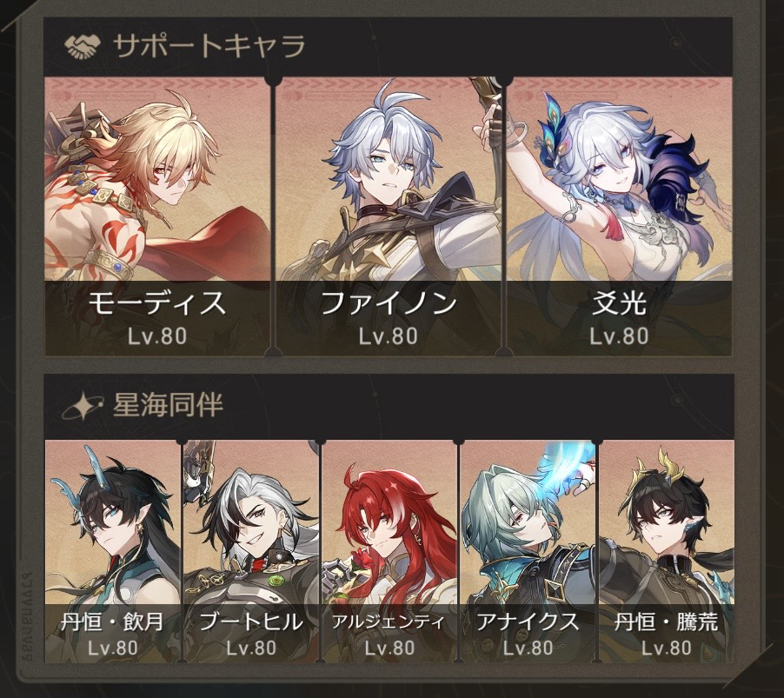Open the 丹恒・飲月 companion card
Screen dimensions: 784x698
112,551
